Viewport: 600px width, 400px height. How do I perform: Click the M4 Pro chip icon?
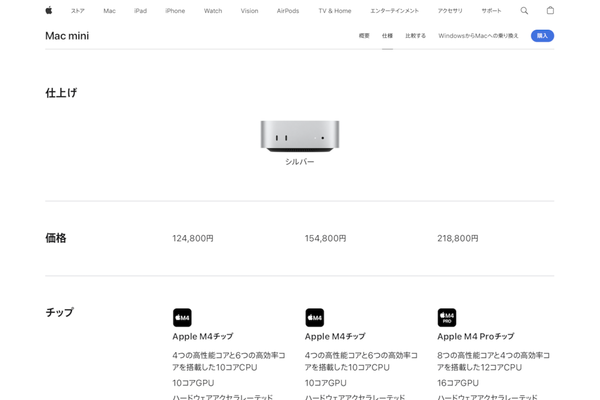coord(447,317)
